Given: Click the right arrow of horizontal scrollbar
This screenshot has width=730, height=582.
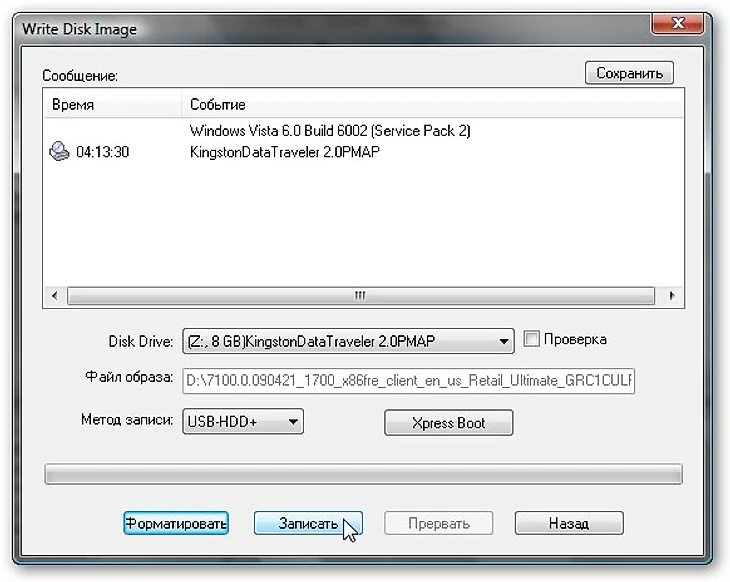Looking at the screenshot, I should 671,296.
